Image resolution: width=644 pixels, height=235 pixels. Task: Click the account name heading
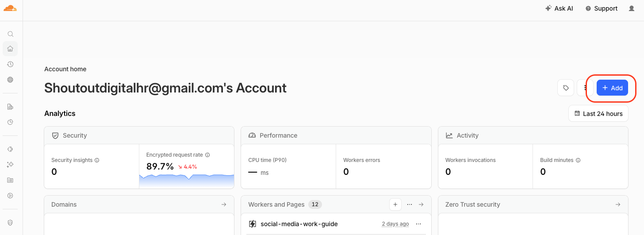pyautogui.click(x=165, y=88)
